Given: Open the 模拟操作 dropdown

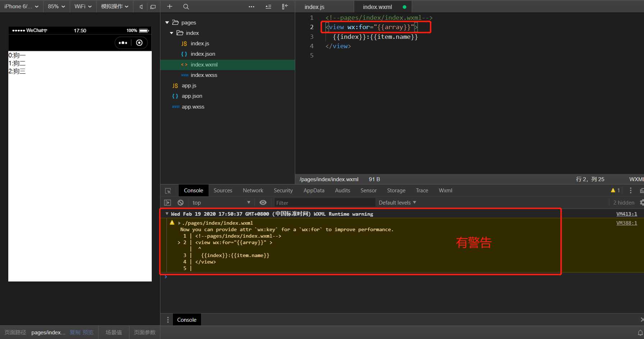Looking at the screenshot, I should (x=115, y=6).
